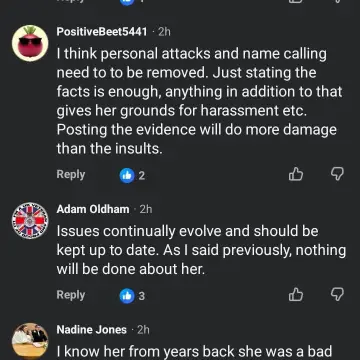Open Adam Oldham's Union Jack avatar
The height and width of the screenshot is (360, 360).
tap(30, 220)
